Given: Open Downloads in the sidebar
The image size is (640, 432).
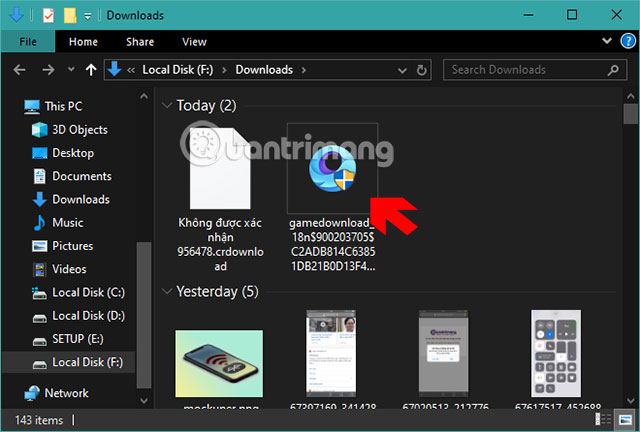Looking at the screenshot, I should click(71, 200).
